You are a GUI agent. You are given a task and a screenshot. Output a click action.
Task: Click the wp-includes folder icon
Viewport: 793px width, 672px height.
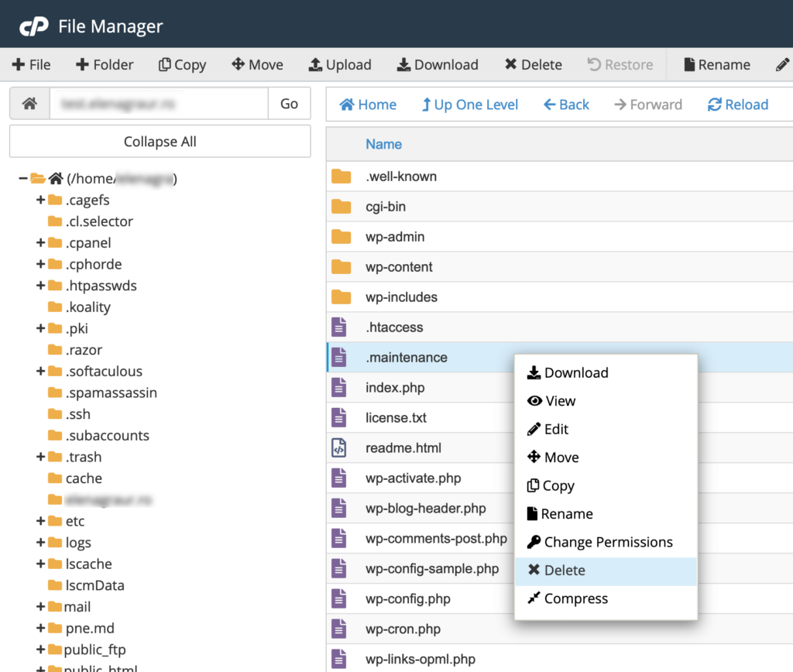click(341, 297)
